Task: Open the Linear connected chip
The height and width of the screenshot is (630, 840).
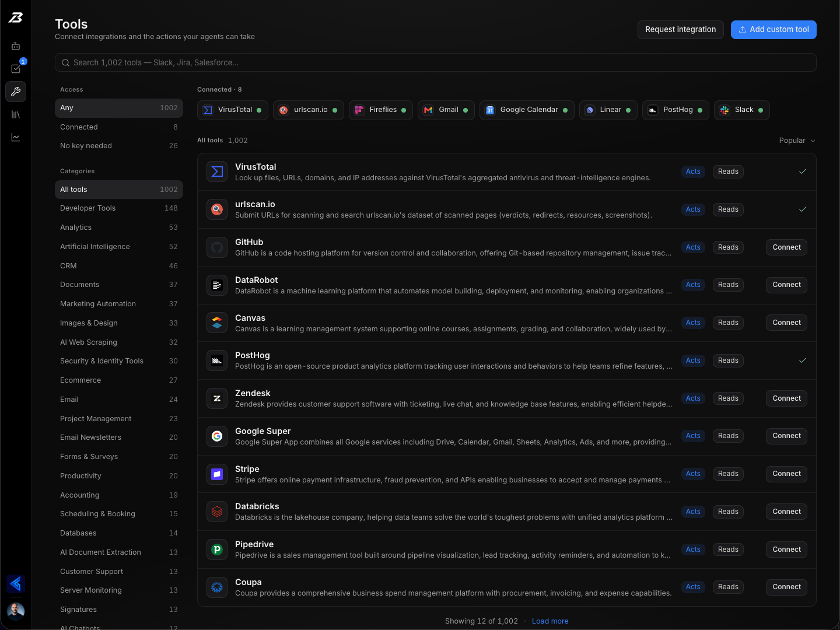Action: coord(608,110)
